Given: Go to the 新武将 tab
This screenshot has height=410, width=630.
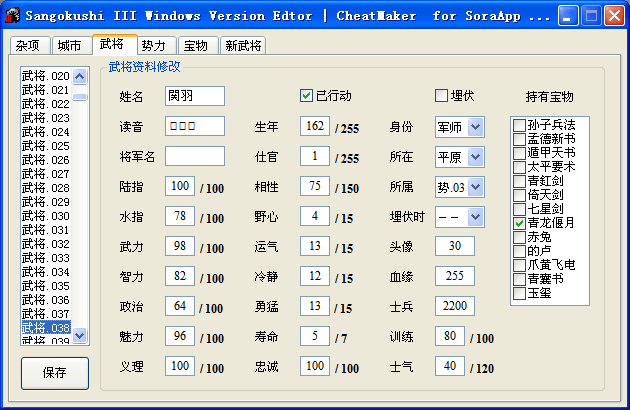Looking at the screenshot, I should pos(243,46).
